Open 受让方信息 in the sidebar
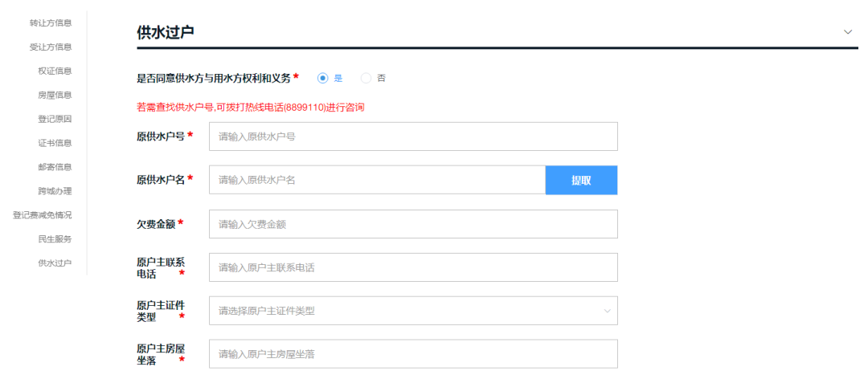The height and width of the screenshot is (379, 868). (51, 47)
